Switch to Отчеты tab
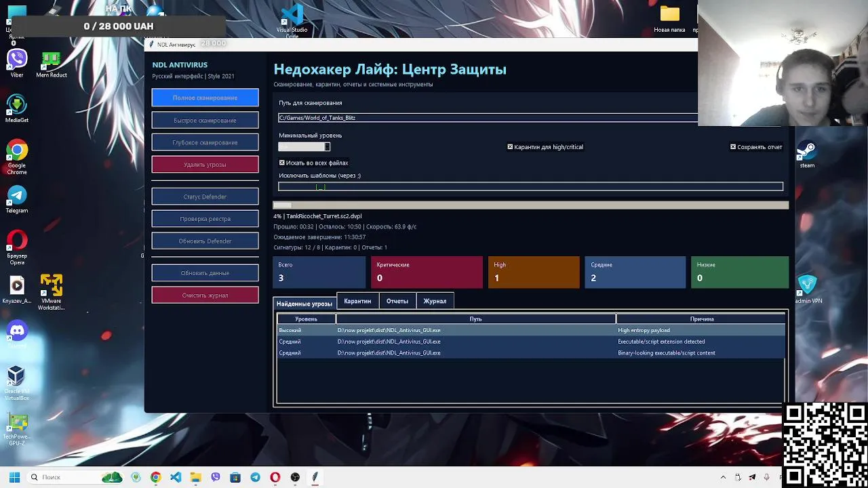The height and width of the screenshot is (488, 868). pos(397,301)
